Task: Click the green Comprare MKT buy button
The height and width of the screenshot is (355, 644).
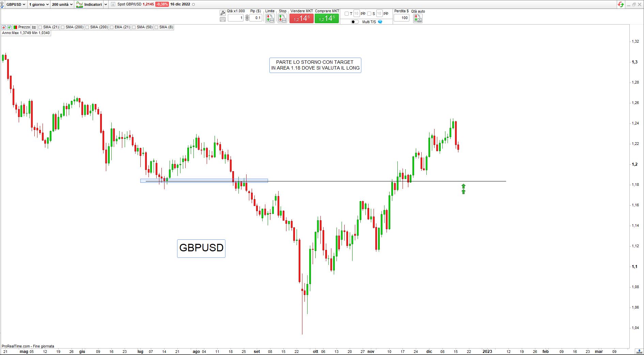Action: [327, 18]
